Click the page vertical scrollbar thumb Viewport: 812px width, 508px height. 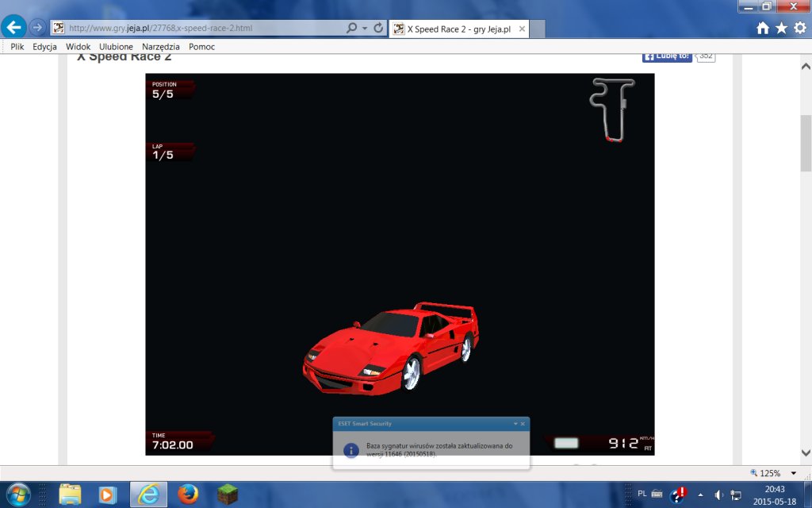tap(806, 143)
